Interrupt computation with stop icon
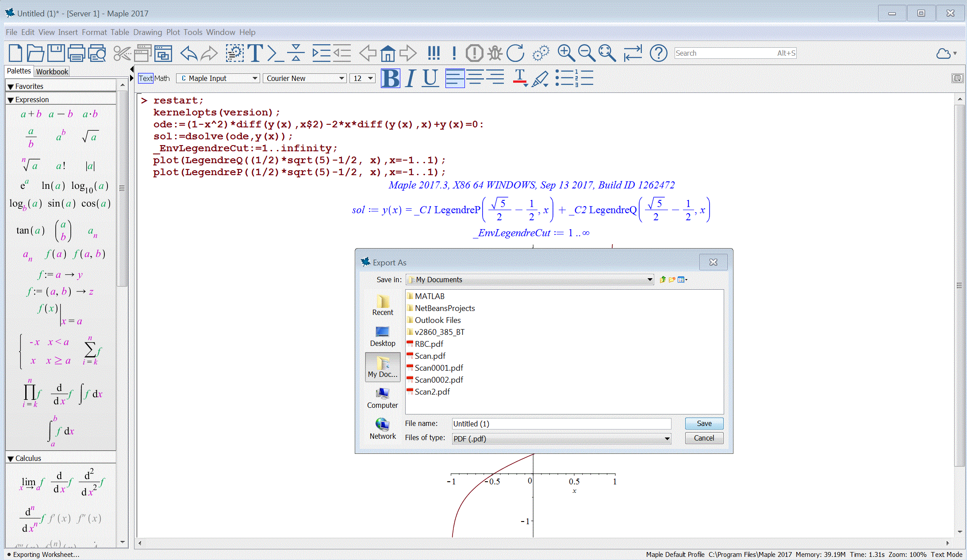 pos(474,53)
